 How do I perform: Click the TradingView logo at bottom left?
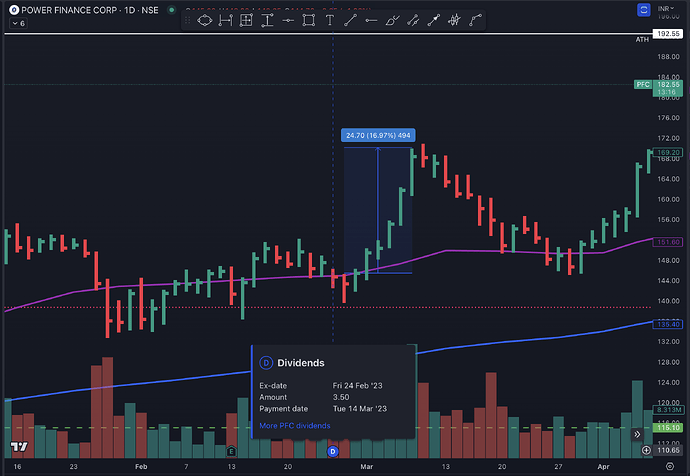pos(19,447)
